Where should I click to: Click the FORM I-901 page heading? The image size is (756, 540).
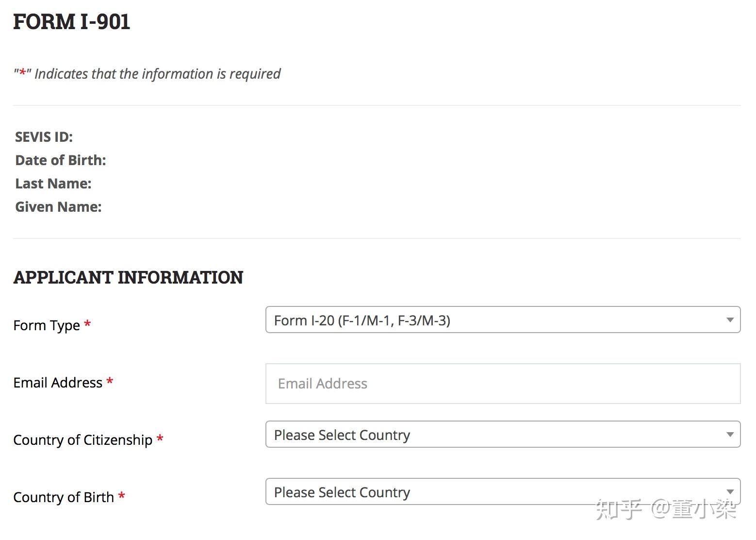(72, 22)
